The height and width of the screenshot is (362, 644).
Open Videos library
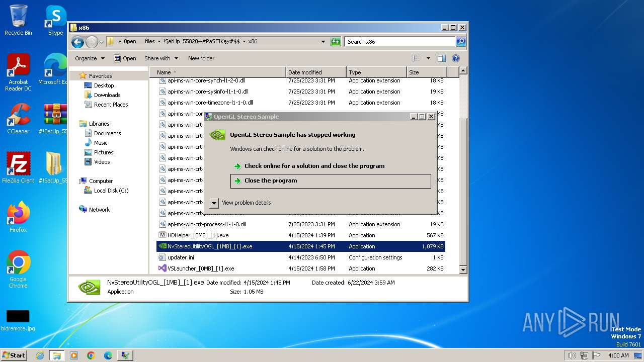click(97, 162)
